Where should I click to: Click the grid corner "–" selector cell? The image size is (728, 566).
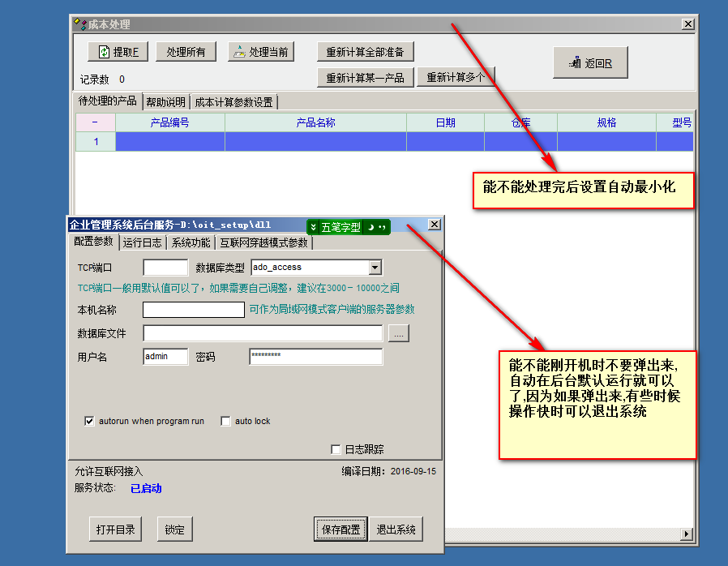click(x=95, y=122)
